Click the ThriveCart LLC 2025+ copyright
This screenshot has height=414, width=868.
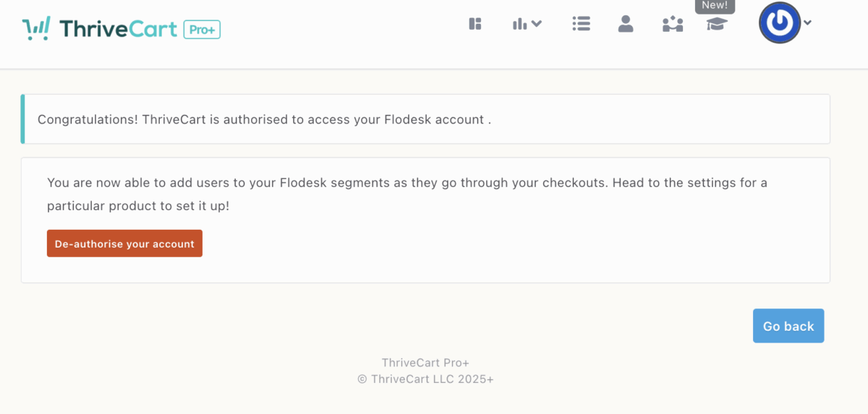(x=425, y=379)
